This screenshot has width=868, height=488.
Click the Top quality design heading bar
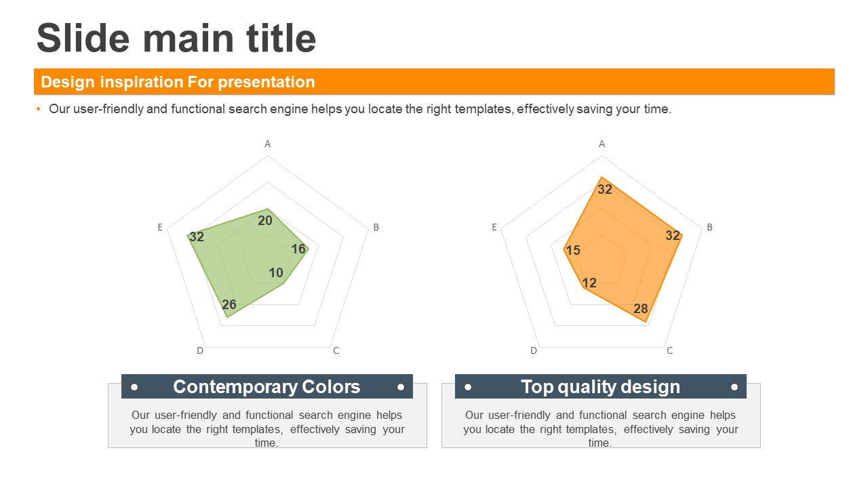[x=601, y=386]
